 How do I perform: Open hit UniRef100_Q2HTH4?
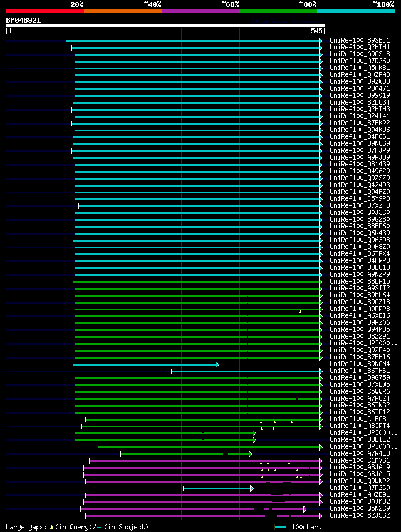(360, 47)
